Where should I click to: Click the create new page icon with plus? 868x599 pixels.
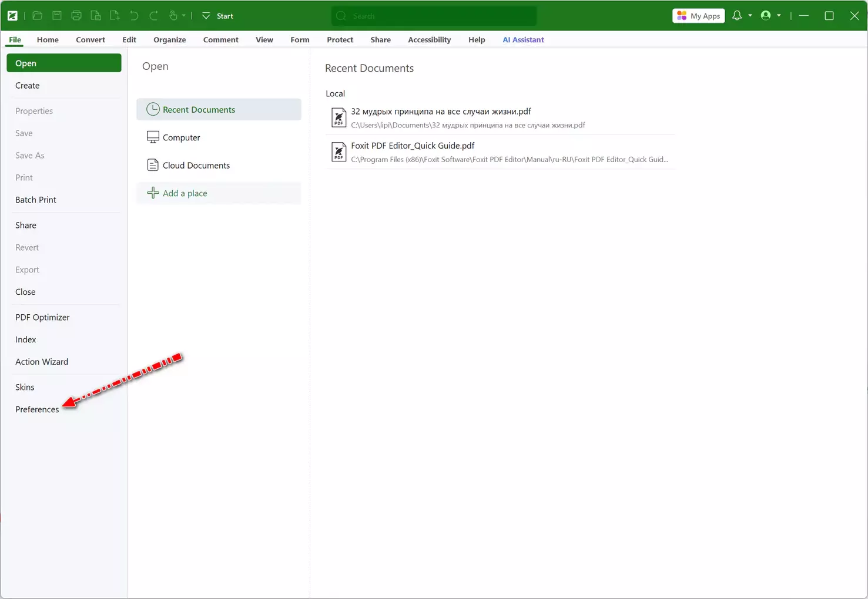pos(115,16)
